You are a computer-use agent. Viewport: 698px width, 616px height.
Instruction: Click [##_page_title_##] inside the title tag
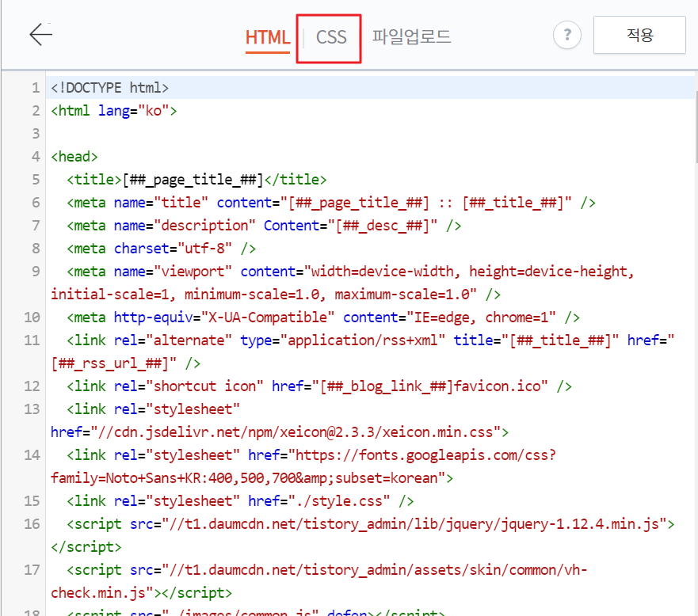[x=193, y=180]
